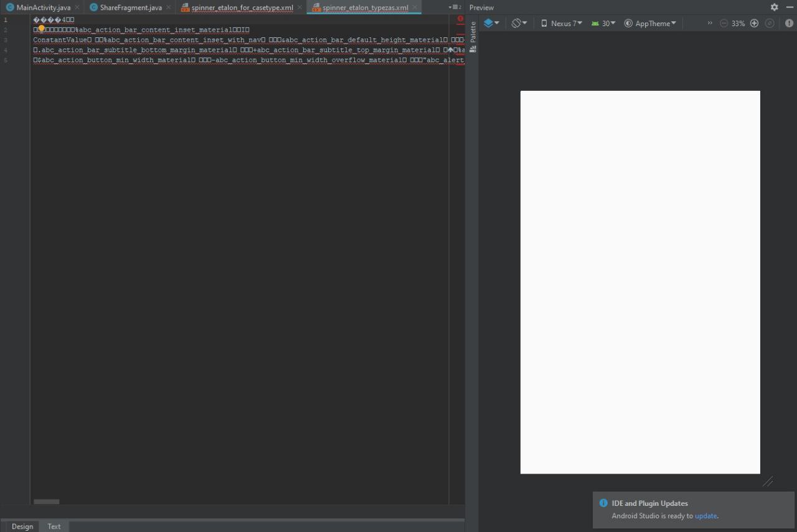This screenshot has height=532, width=797.
Task: Open the preview orientation dropdown
Action: coord(519,23)
